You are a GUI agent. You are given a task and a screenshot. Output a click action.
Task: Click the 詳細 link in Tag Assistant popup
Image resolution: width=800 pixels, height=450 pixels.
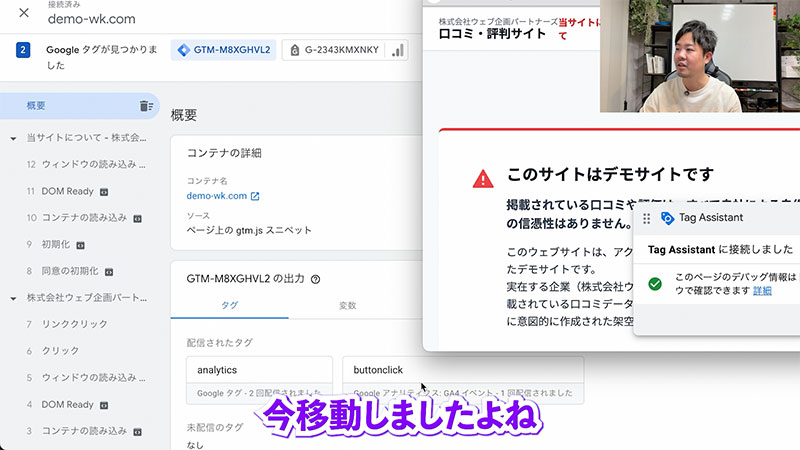coord(762,291)
